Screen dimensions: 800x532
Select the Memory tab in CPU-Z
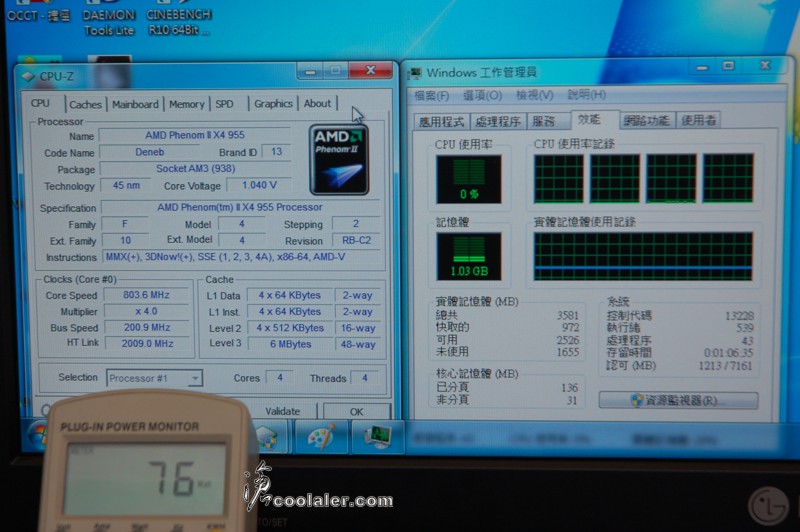pos(186,104)
